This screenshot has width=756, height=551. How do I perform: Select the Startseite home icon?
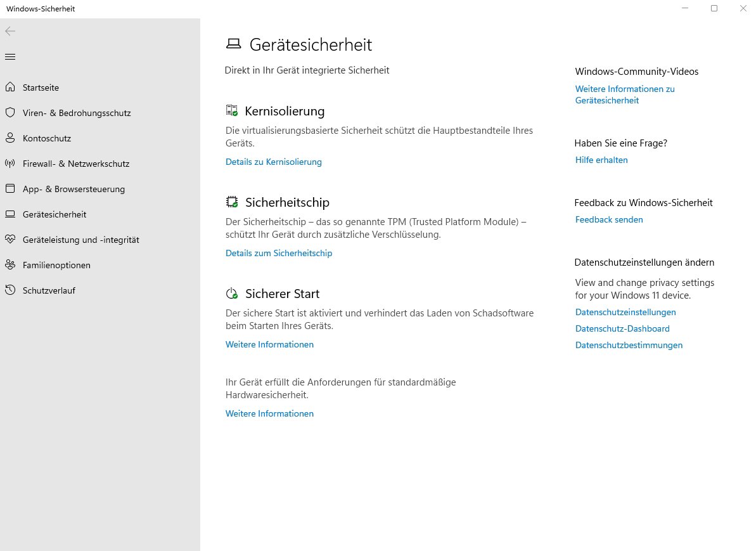[x=10, y=87]
